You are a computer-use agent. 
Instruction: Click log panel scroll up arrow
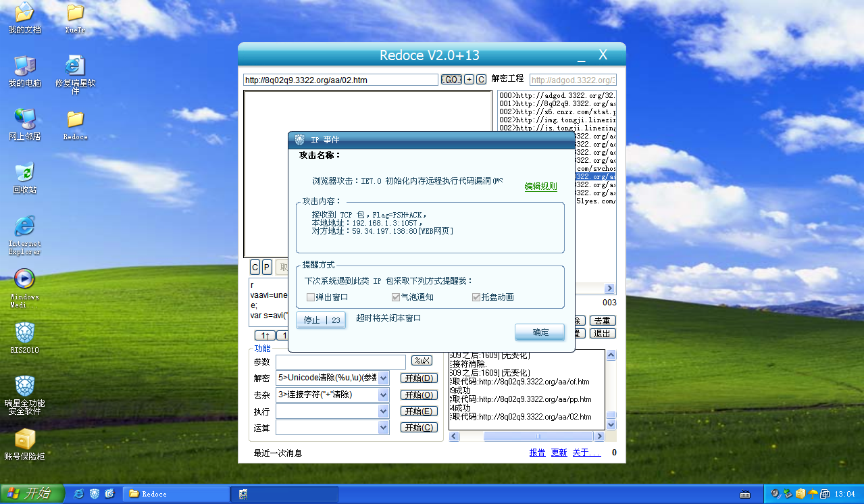611,355
